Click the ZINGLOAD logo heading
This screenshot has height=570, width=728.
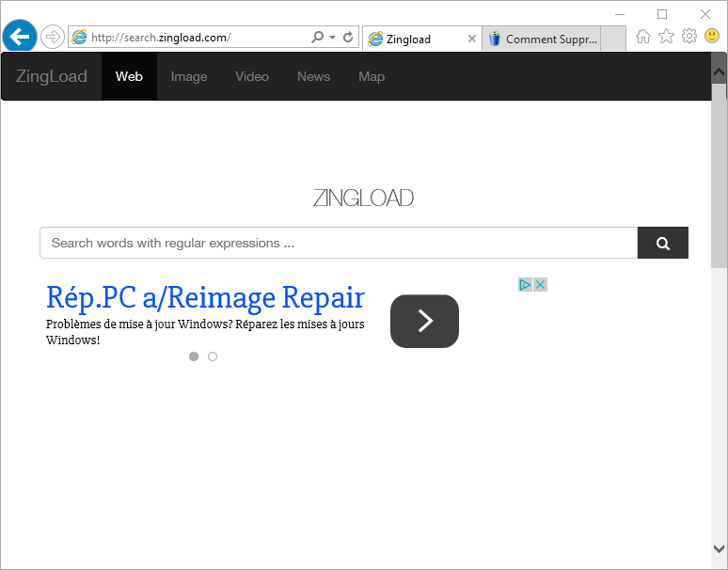coord(364,198)
